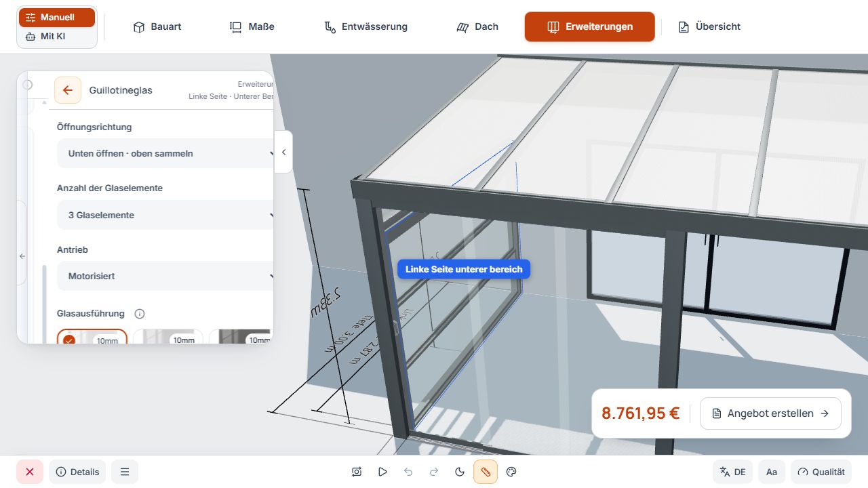Click the camera reset view icon
The height and width of the screenshot is (488, 868).
(357, 472)
